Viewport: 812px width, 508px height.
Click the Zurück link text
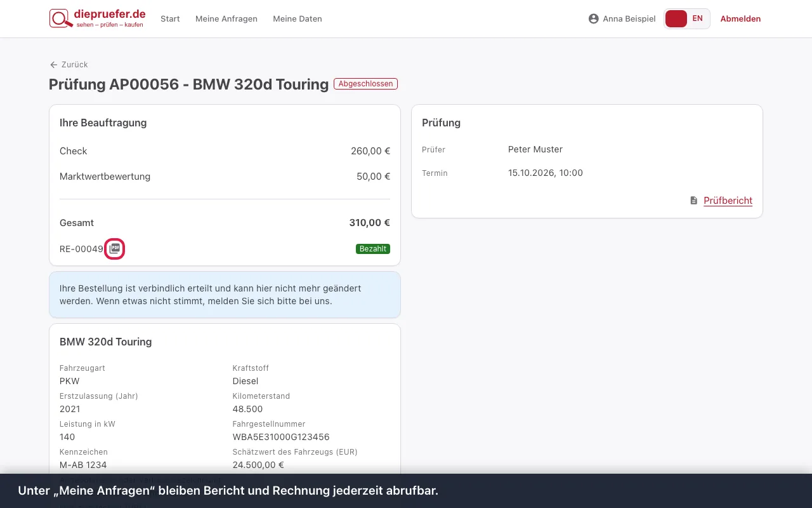(x=75, y=65)
